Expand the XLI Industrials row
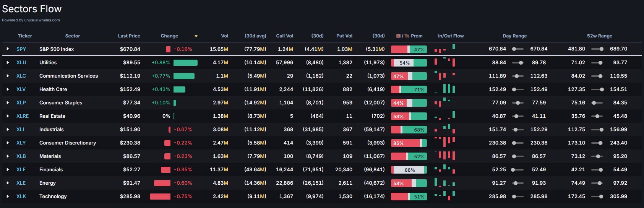Screen dimensions: 644x208 coord(8,129)
